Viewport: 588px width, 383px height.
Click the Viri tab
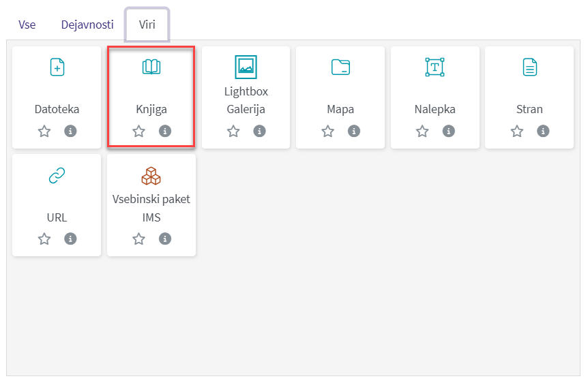pos(147,25)
